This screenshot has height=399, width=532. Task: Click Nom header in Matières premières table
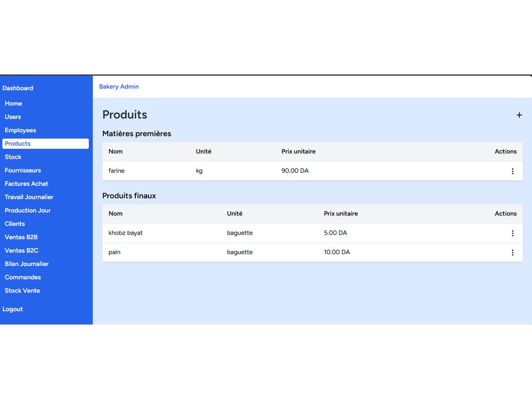coord(116,152)
